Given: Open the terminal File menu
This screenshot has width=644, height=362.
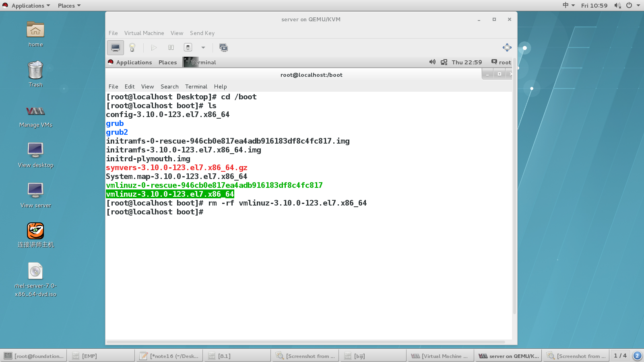Looking at the screenshot, I should (114, 86).
